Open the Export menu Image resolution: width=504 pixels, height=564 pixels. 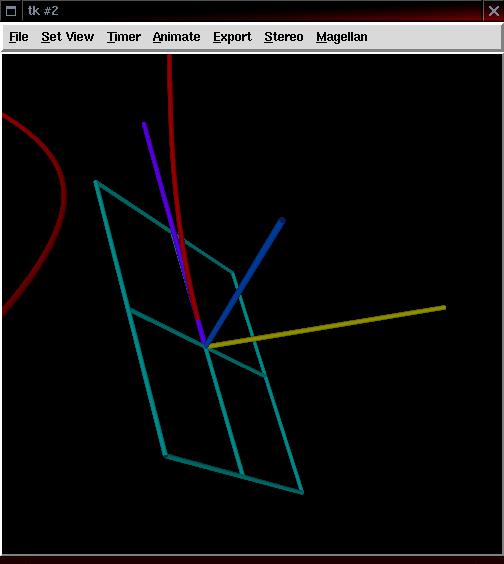tap(232, 37)
